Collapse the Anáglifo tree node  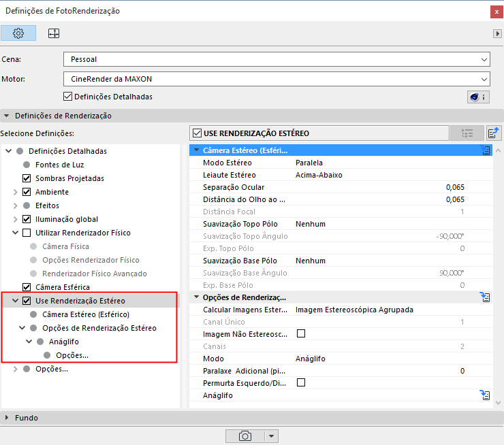coord(29,342)
